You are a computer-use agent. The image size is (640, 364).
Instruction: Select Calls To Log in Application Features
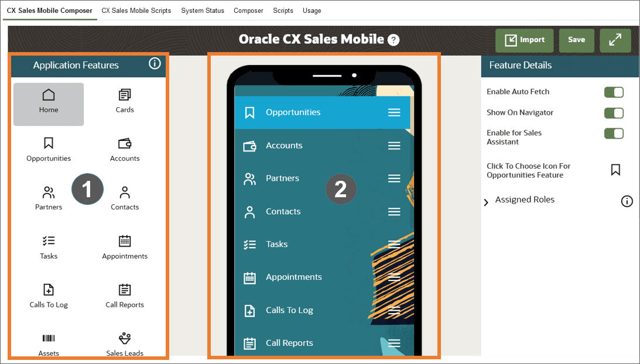49,296
